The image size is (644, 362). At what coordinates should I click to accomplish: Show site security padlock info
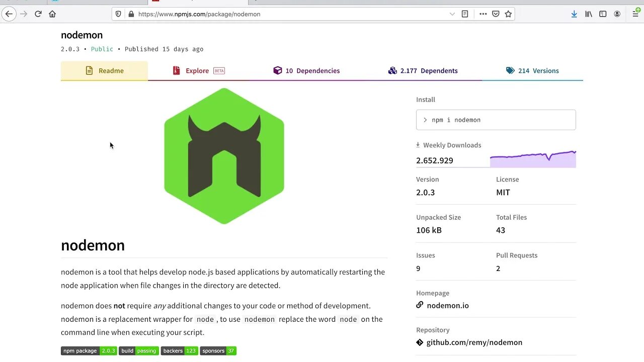coord(131,14)
